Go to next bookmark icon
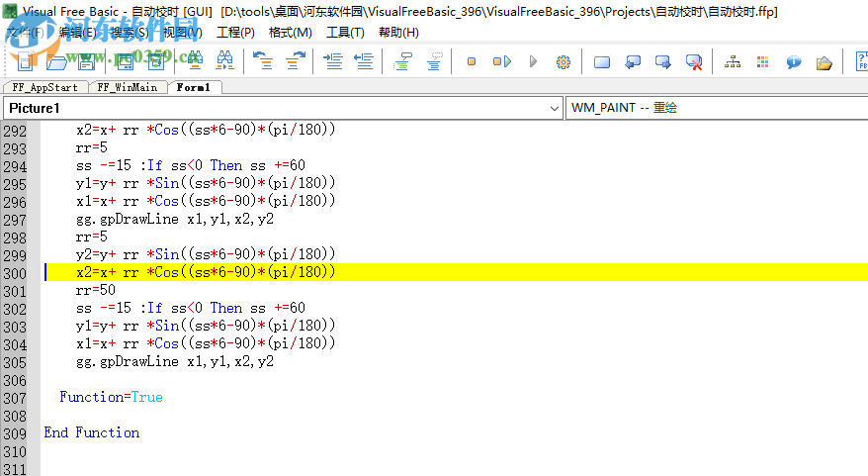 [662, 62]
